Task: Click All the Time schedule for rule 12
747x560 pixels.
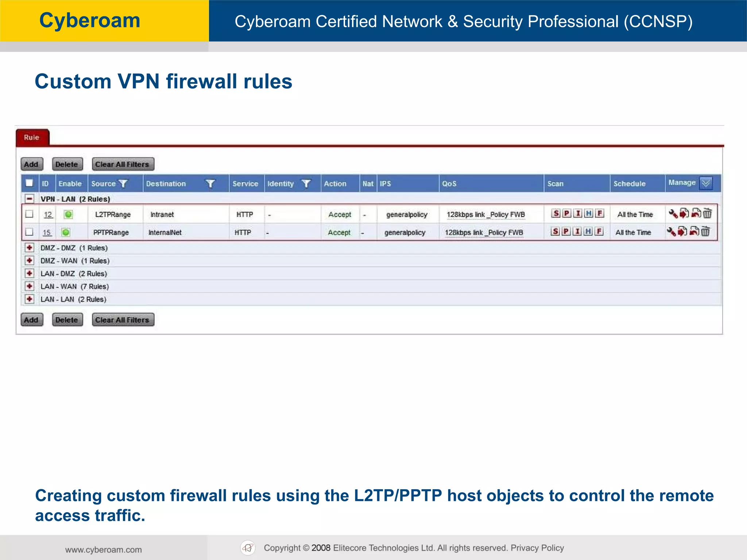Action: [x=635, y=214]
